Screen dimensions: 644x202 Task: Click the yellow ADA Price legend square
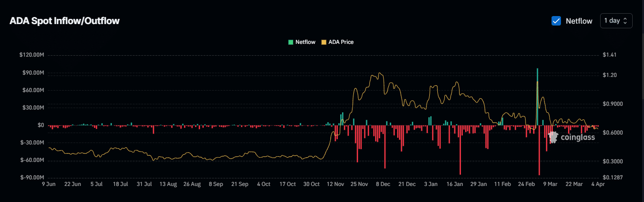coord(324,42)
